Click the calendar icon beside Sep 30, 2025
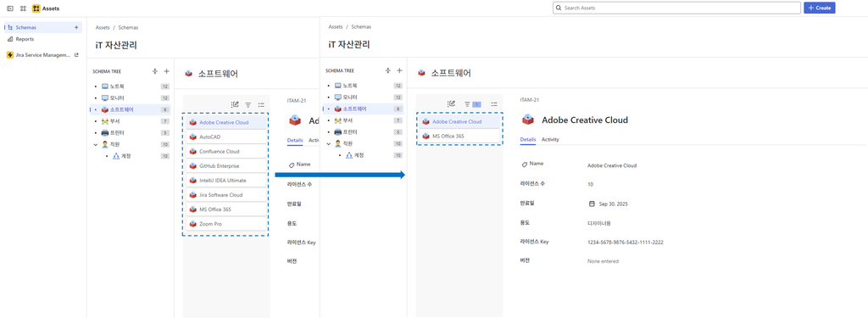Viewport: 868px width, 318px height. [591, 204]
